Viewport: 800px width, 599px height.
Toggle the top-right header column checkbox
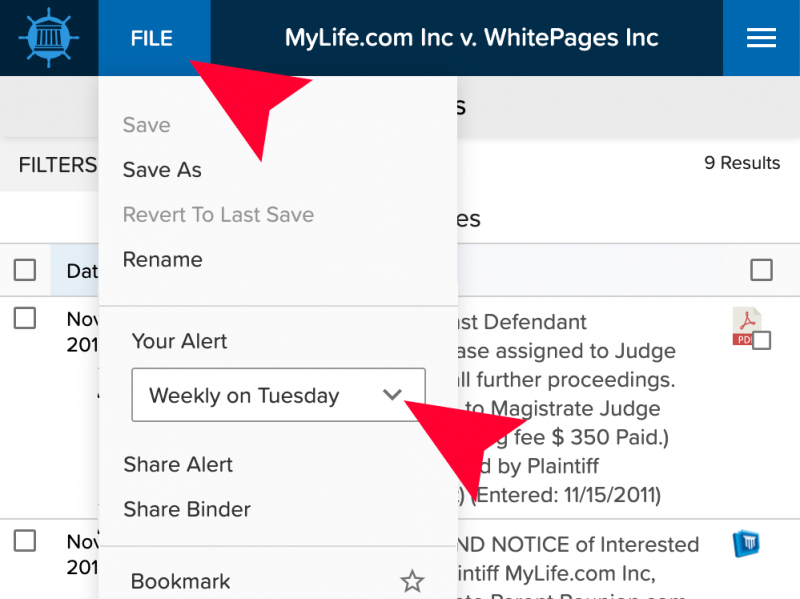[x=761, y=270]
